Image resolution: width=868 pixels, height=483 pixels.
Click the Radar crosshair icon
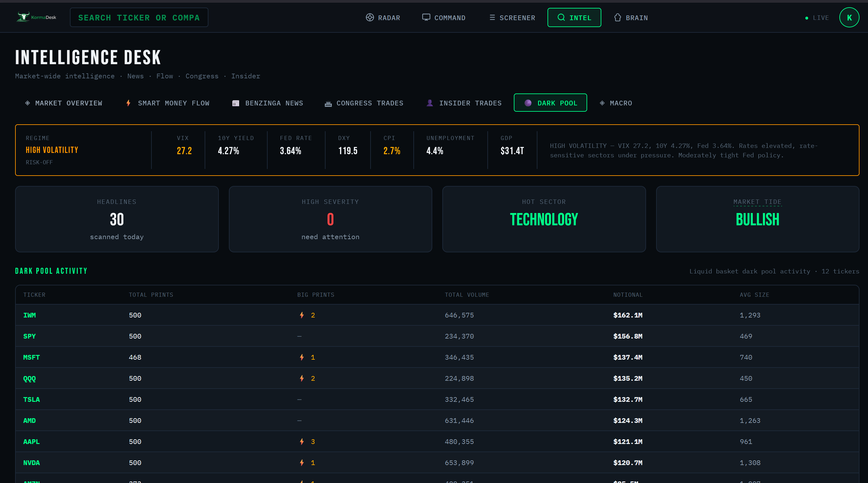point(370,18)
